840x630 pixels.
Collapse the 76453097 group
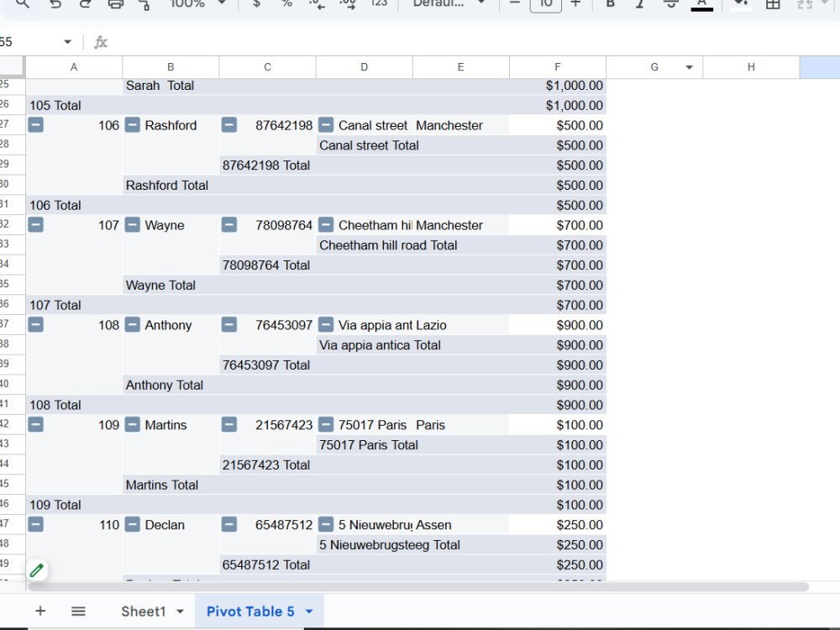(x=229, y=325)
